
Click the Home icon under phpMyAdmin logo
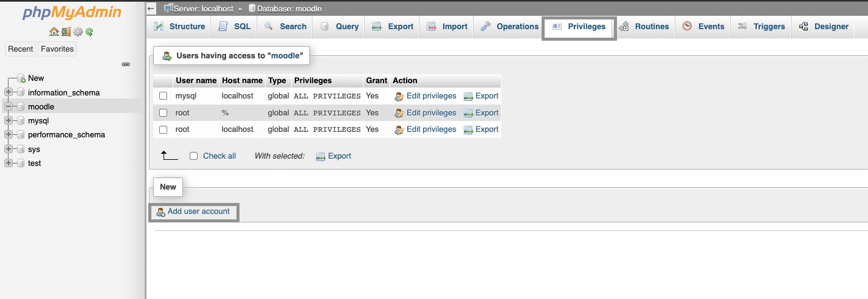[53, 32]
